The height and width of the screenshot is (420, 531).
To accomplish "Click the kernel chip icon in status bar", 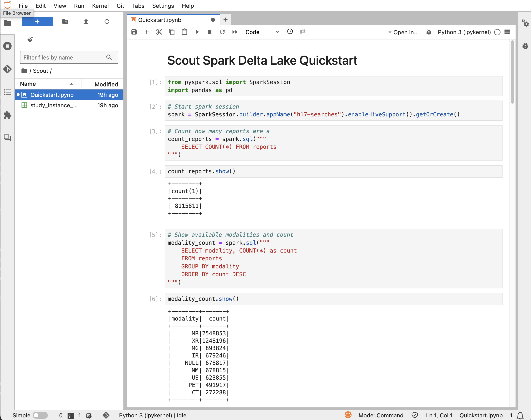I will tap(89, 416).
